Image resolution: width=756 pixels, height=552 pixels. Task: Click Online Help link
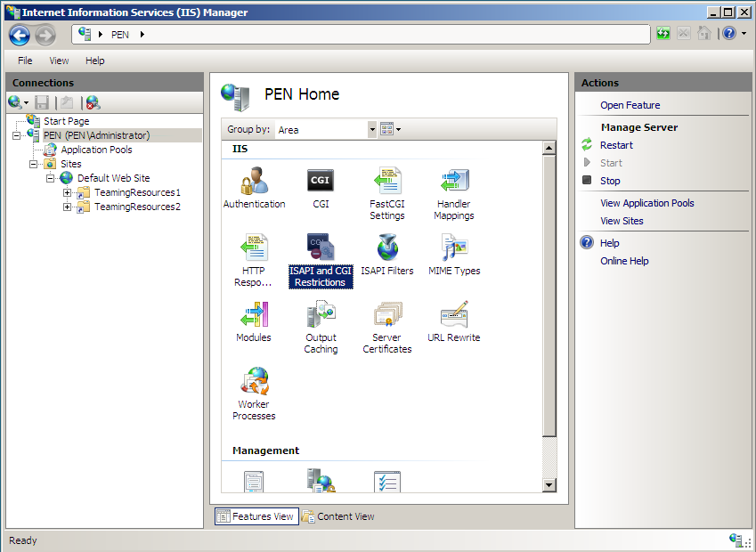coord(624,261)
